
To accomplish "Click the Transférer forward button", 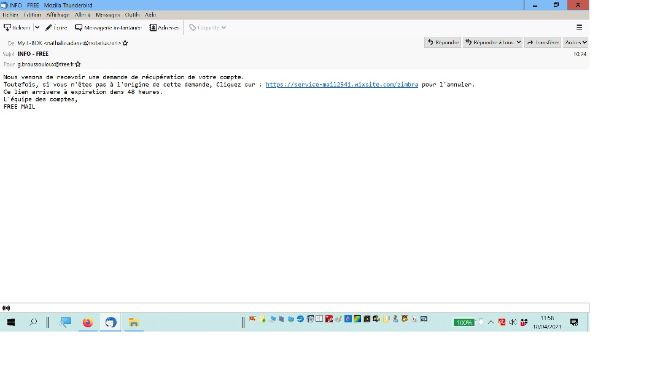I will click(542, 42).
